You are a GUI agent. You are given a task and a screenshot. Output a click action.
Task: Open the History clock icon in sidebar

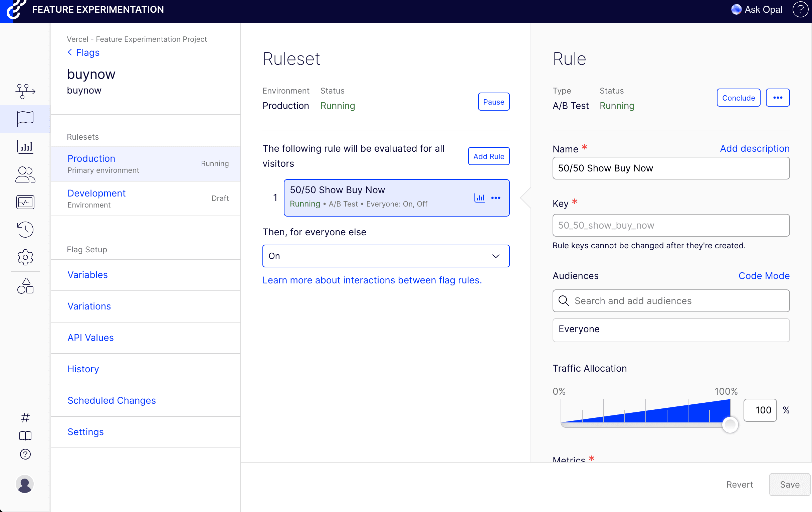25,230
